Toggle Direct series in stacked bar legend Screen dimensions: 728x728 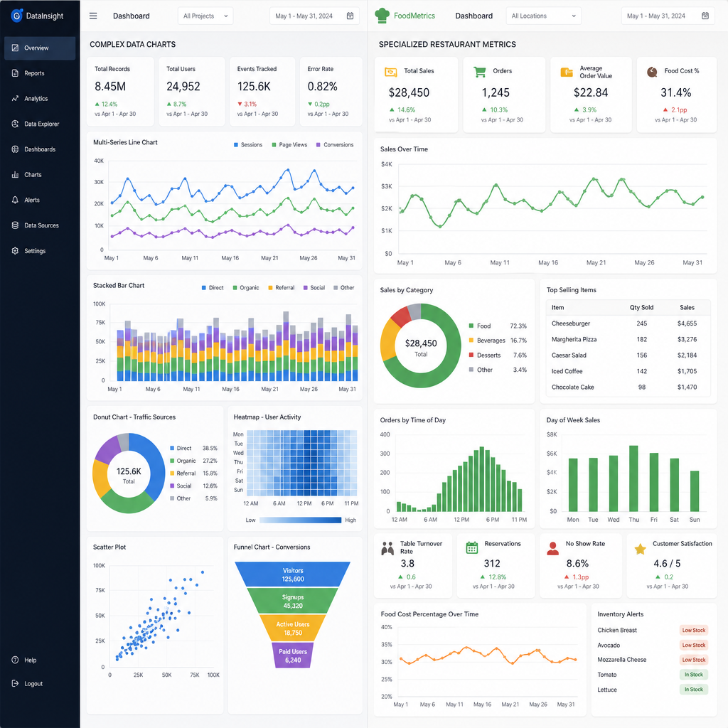(x=213, y=288)
